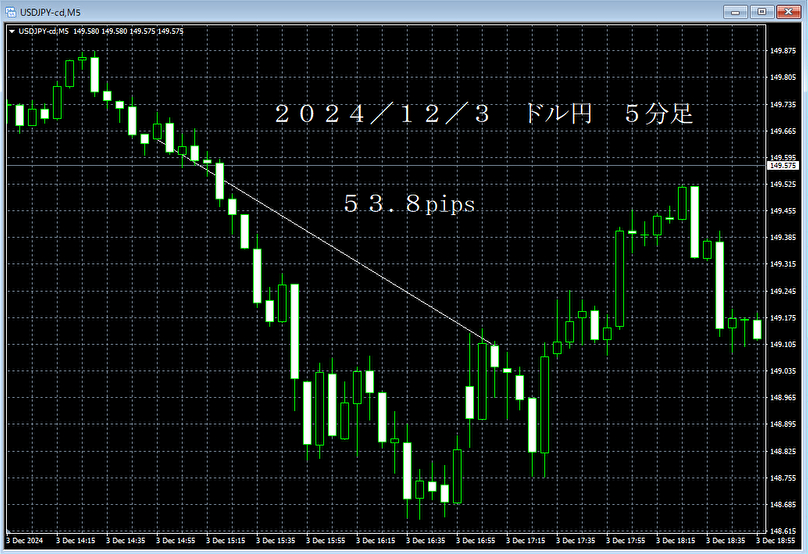
Task: Click the '3 Dec 15:55' time axis label
Action: [x=326, y=541]
